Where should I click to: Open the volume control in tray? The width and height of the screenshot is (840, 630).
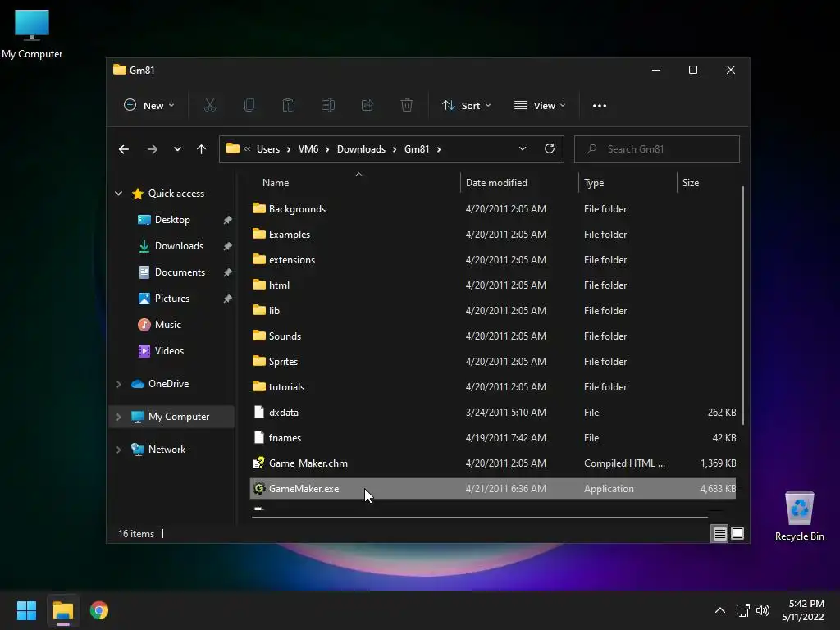click(763, 610)
